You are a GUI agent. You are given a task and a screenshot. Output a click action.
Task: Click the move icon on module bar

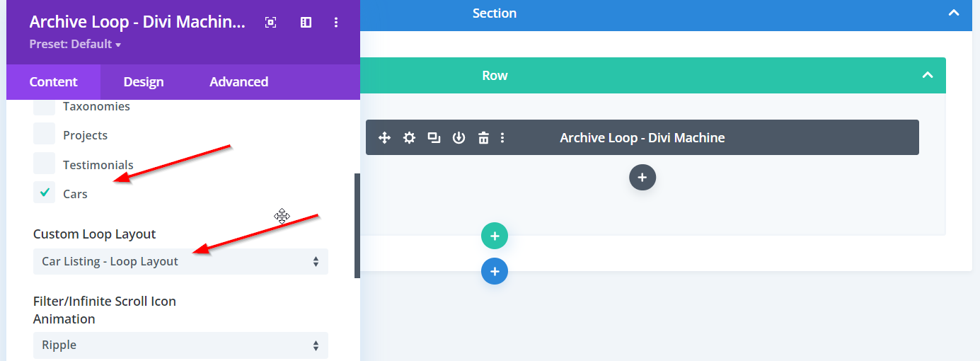(x=385, y=138)
